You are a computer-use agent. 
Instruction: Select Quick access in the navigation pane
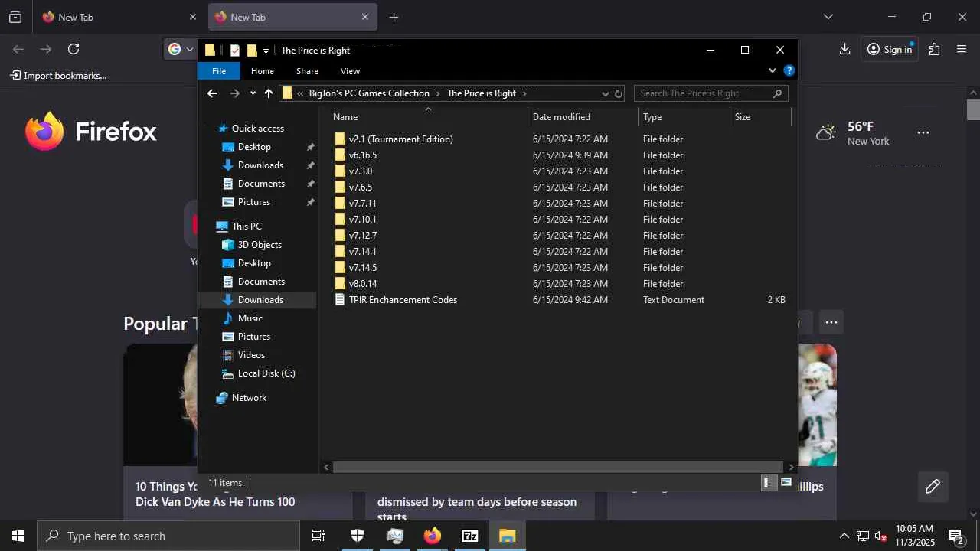coord(257,129)
